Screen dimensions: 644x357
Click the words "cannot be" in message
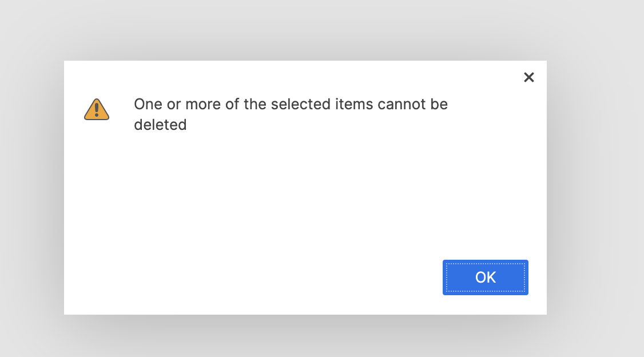(x=413, y=104)
